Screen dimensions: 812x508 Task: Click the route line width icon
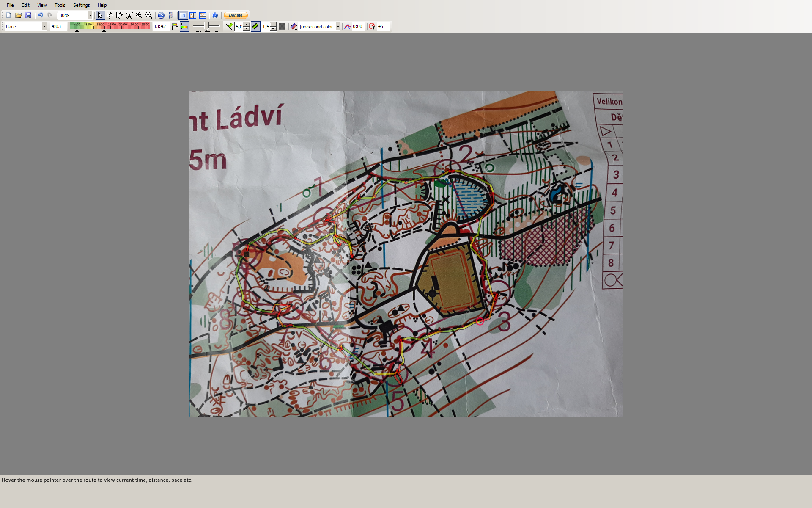click(229, 26)
